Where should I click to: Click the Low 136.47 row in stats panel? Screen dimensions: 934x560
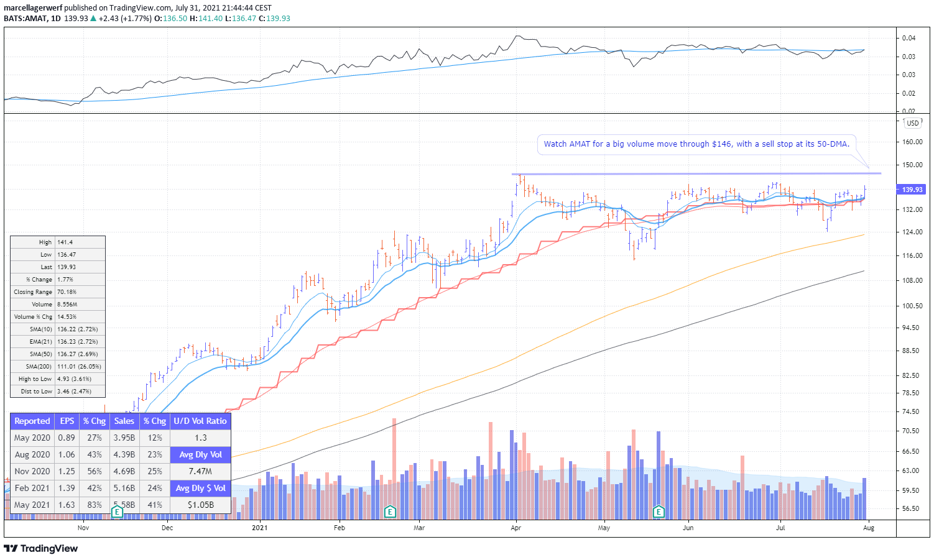(x=58, y=255)
